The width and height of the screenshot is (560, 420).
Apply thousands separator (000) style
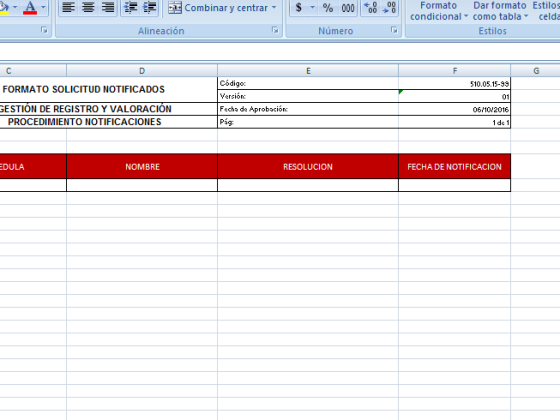(348, 8)
